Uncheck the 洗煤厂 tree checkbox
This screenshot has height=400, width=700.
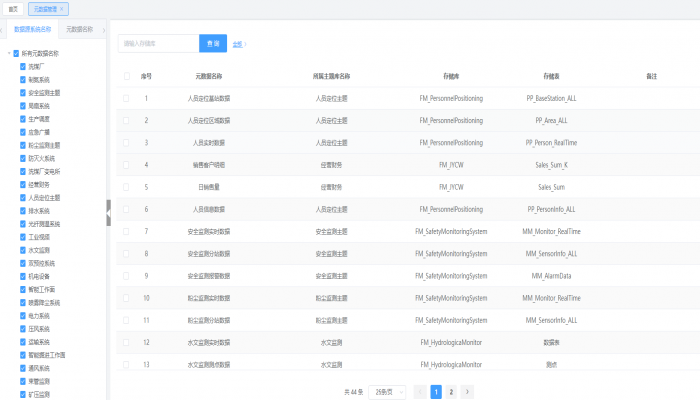(x=23, y=66)
